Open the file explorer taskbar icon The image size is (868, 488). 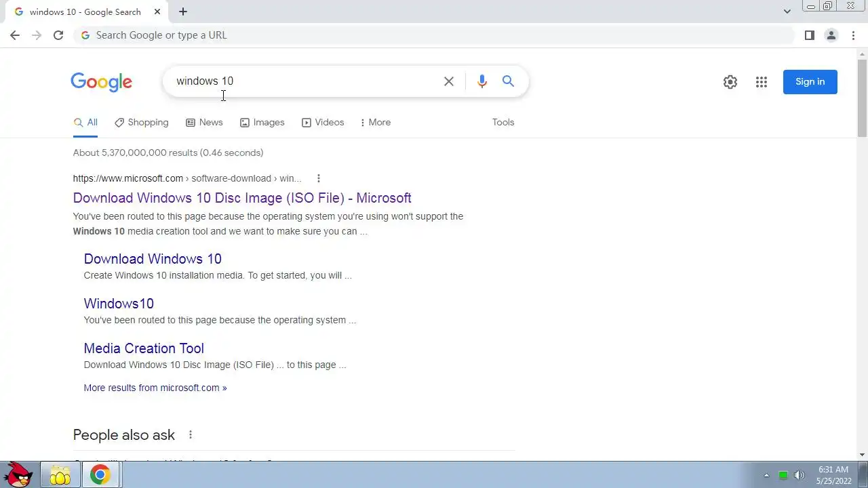click(x=60, y=476)
